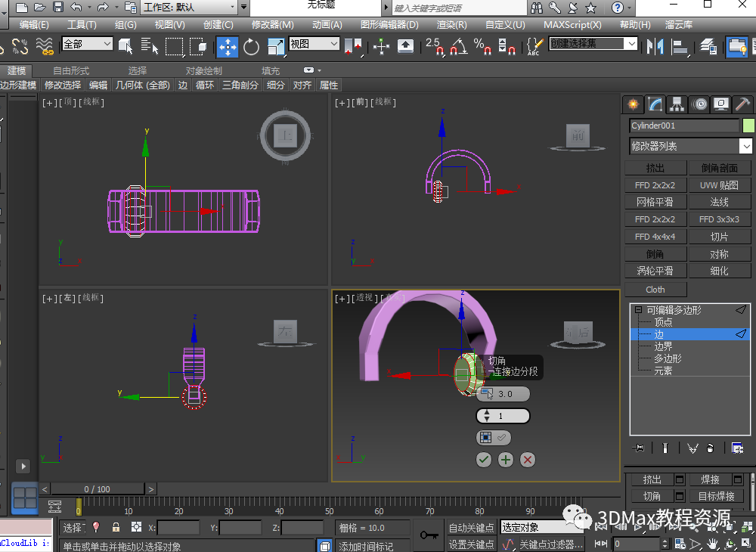This screenshot has height=552, width=756.
Task: Open the 渲染(R) menu
Action: tap(451, 25)
